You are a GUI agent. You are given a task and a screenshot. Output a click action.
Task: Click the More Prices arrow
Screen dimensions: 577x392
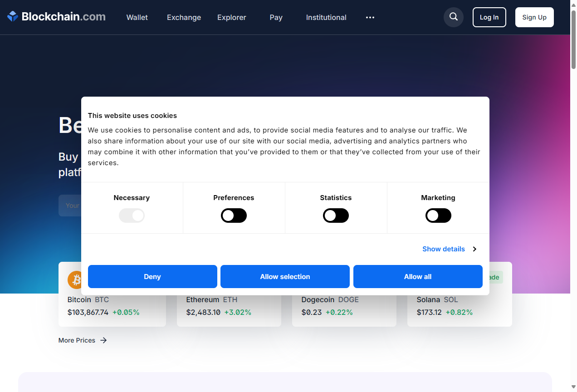pos(103,340)
